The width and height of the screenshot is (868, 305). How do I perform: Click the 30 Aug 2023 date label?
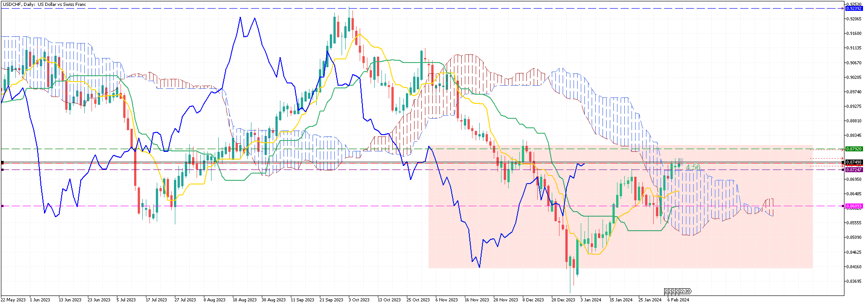[274, 300]
